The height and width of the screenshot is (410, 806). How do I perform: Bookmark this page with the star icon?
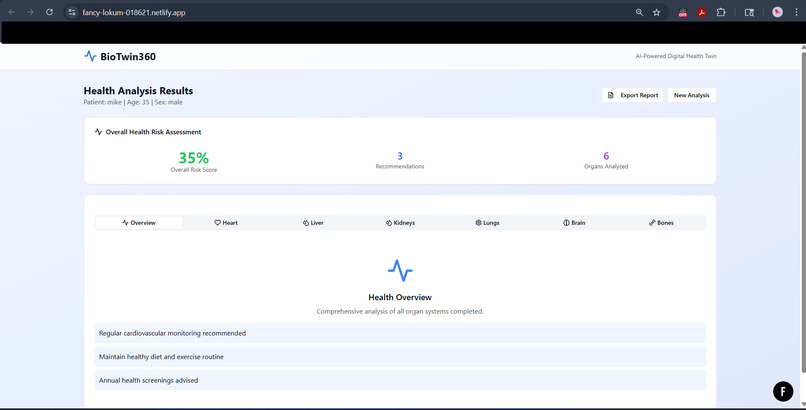(656, 12)
